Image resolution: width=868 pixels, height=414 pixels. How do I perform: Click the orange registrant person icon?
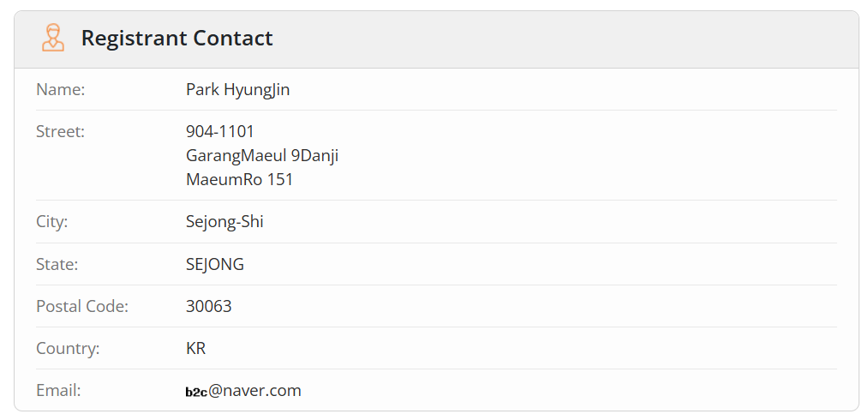pos(53,38)
